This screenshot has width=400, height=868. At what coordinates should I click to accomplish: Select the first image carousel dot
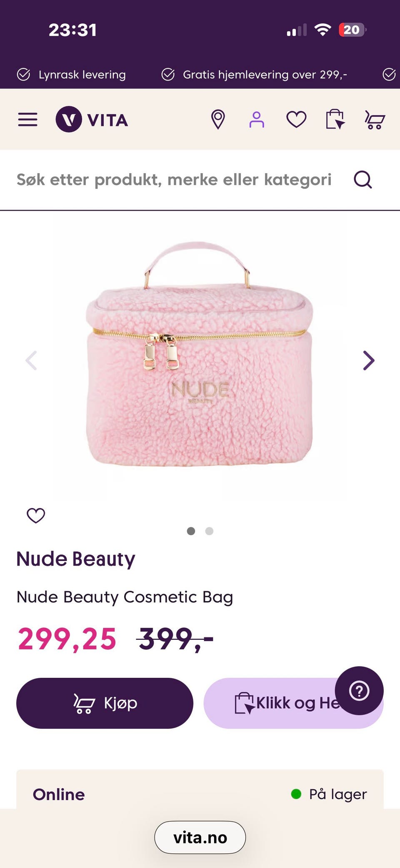tap(191, 531)
